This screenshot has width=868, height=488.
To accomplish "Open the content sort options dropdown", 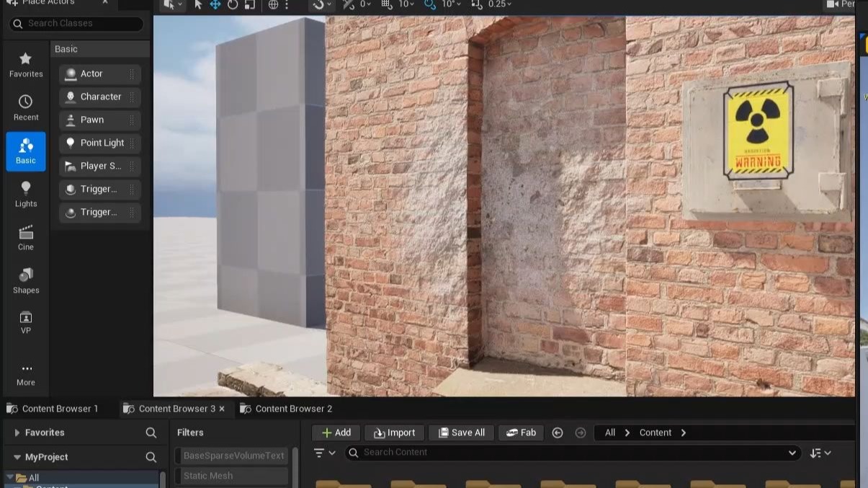I will point(820,453).
